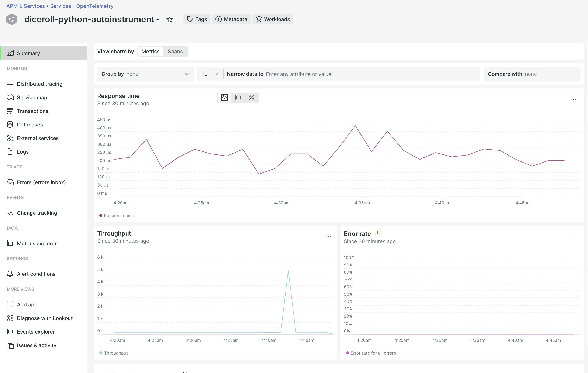Open the Tags button
588x373 pixels.
pyautogui.click(x=197, y=19)
